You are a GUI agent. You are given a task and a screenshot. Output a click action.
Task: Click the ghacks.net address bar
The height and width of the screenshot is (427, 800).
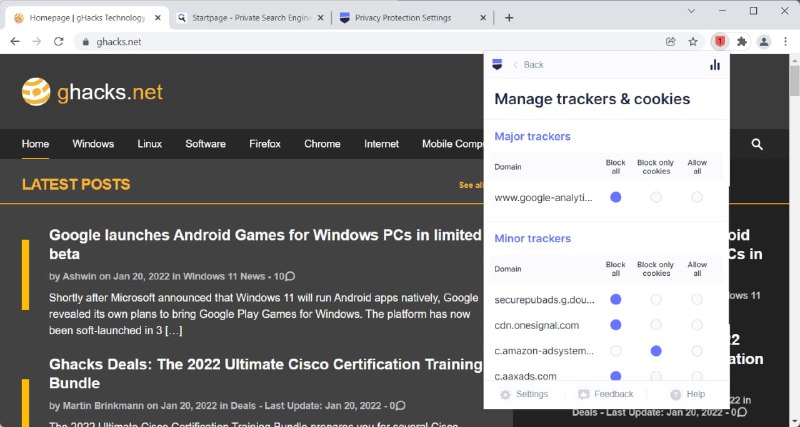[367, 42]
